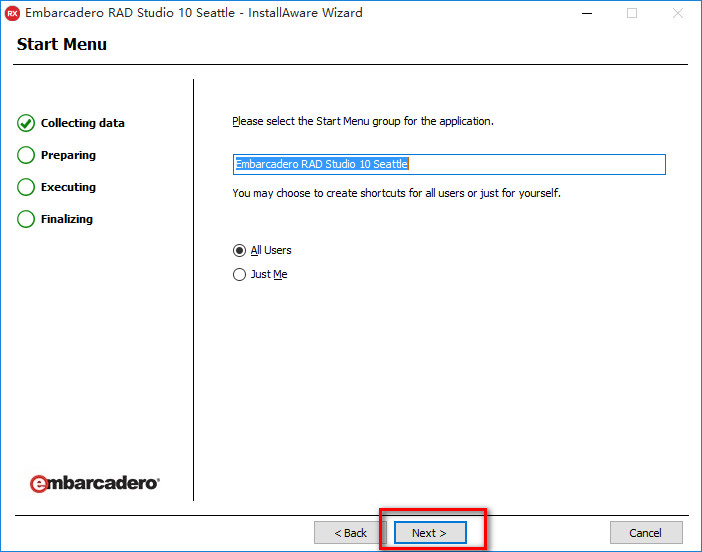Click the Start Menu group name field
The height and width of the screenshot is (552, 702).
(449, 164)
